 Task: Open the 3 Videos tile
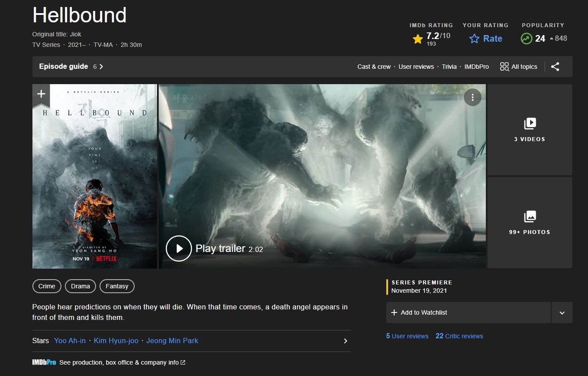[530, 130]
